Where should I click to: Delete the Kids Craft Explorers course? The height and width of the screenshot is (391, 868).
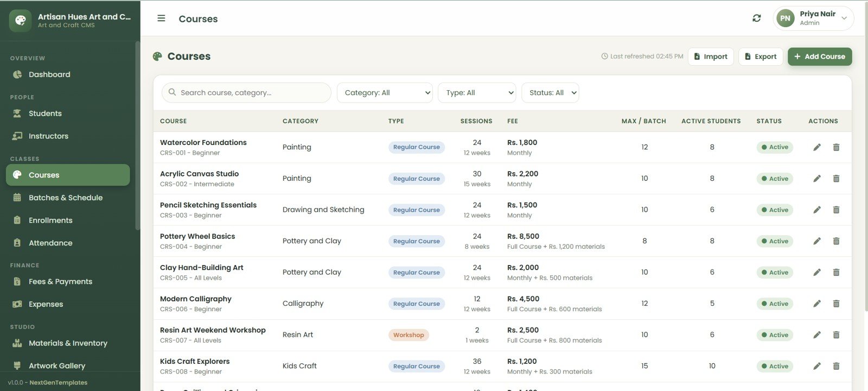[836, 366]
